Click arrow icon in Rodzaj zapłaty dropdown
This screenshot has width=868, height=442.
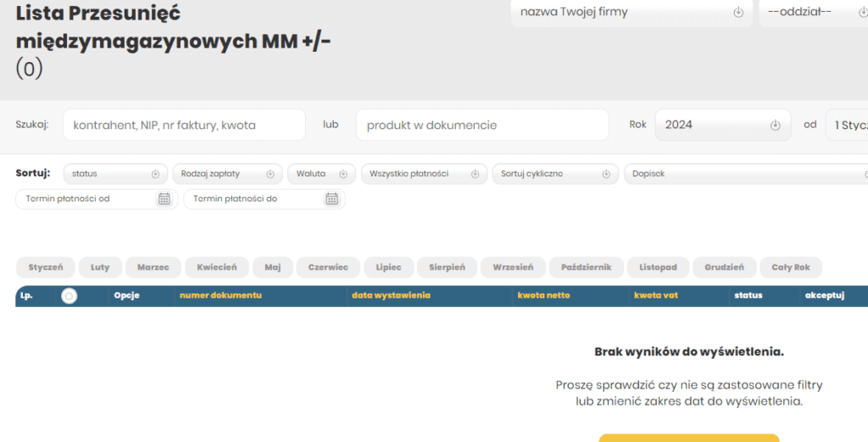point(270,174)
